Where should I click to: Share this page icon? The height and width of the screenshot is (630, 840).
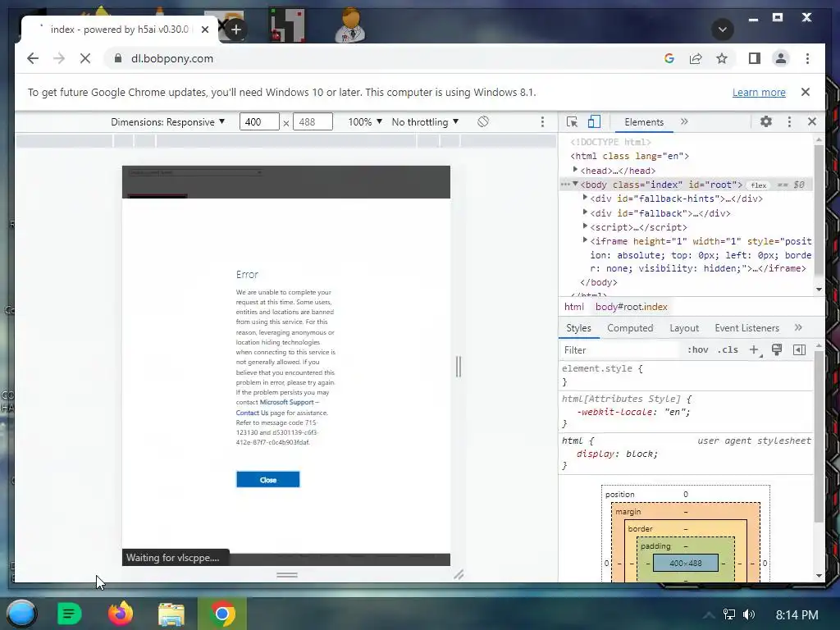696,58
